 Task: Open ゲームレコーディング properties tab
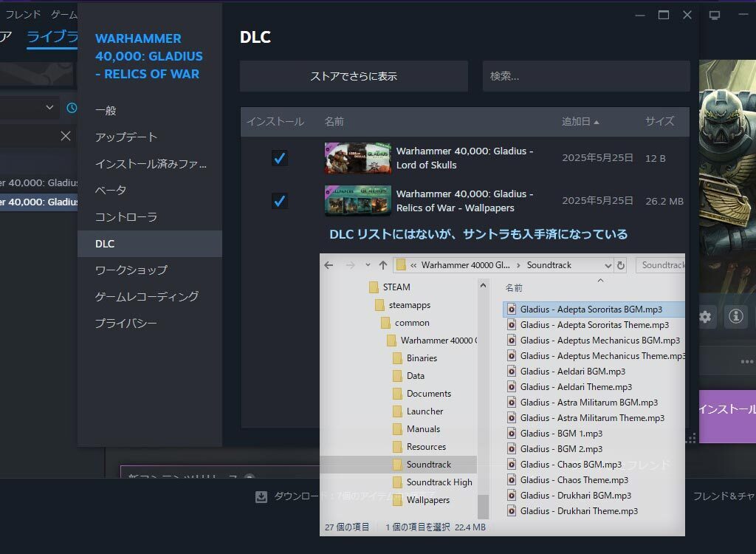click(150, 296)
